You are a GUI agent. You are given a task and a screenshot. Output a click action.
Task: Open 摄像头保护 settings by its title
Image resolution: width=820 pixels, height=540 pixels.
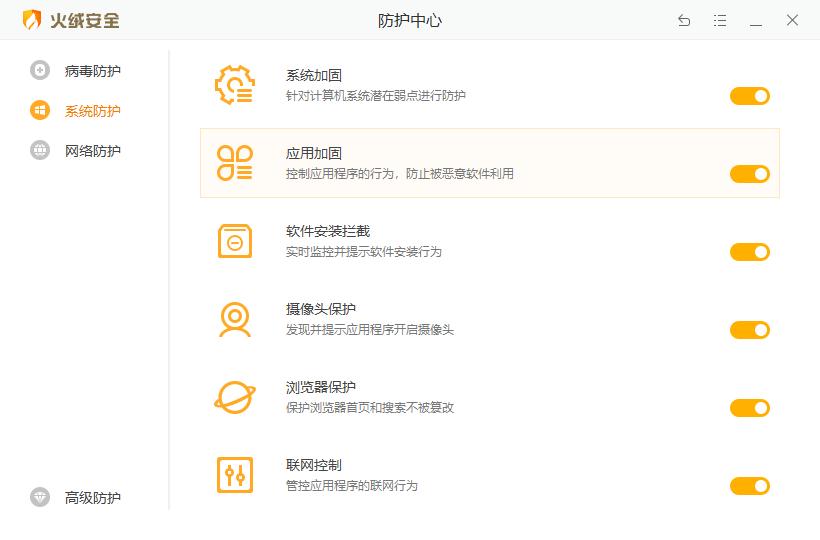(321, 309)
